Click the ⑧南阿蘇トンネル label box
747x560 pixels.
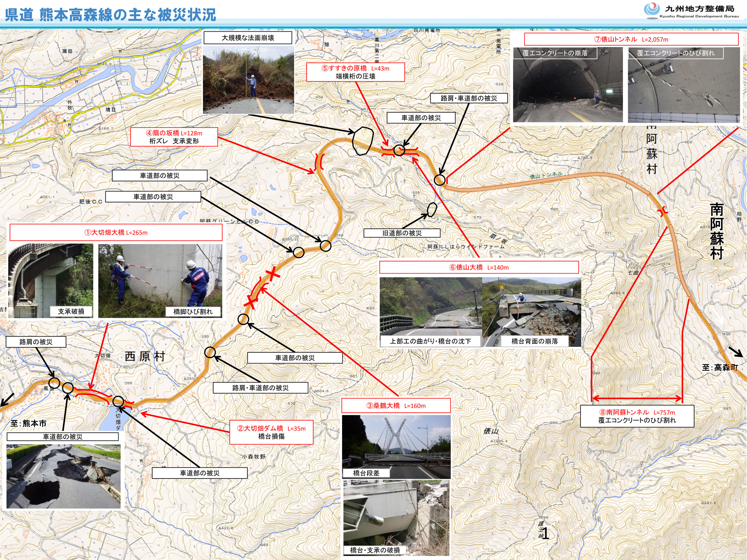[637, 416]
